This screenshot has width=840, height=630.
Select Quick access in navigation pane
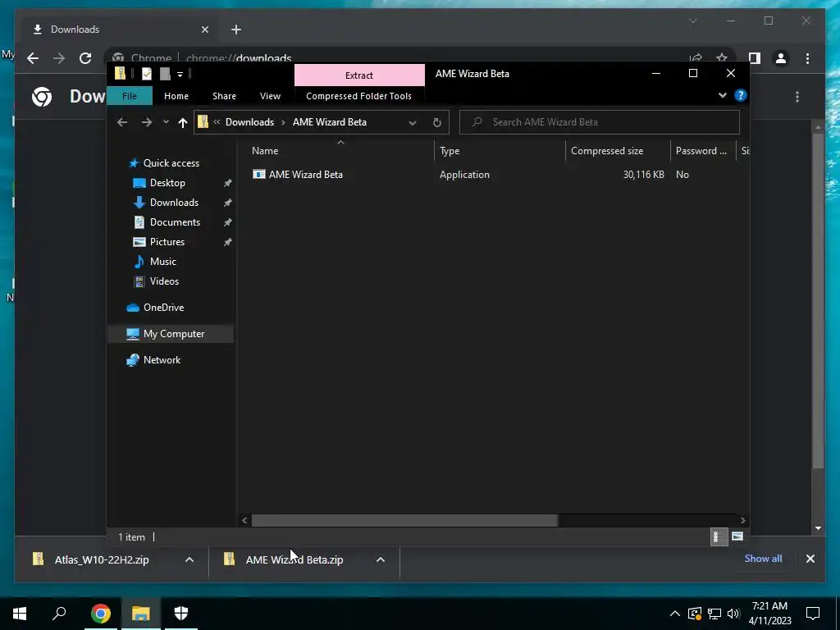click(171, 163)
